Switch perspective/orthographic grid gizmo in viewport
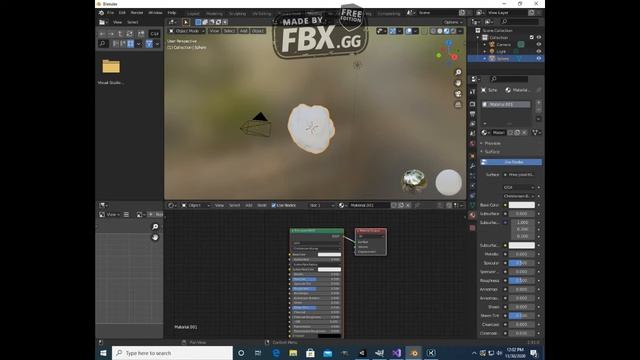The image size is (640, 360). (458, 104)
